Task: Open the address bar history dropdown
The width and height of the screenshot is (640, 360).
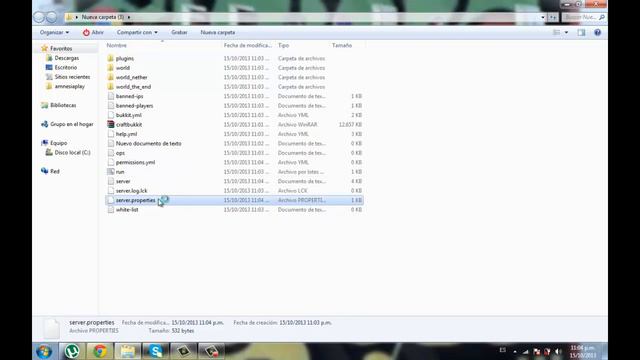Action: tap(543, 17)
